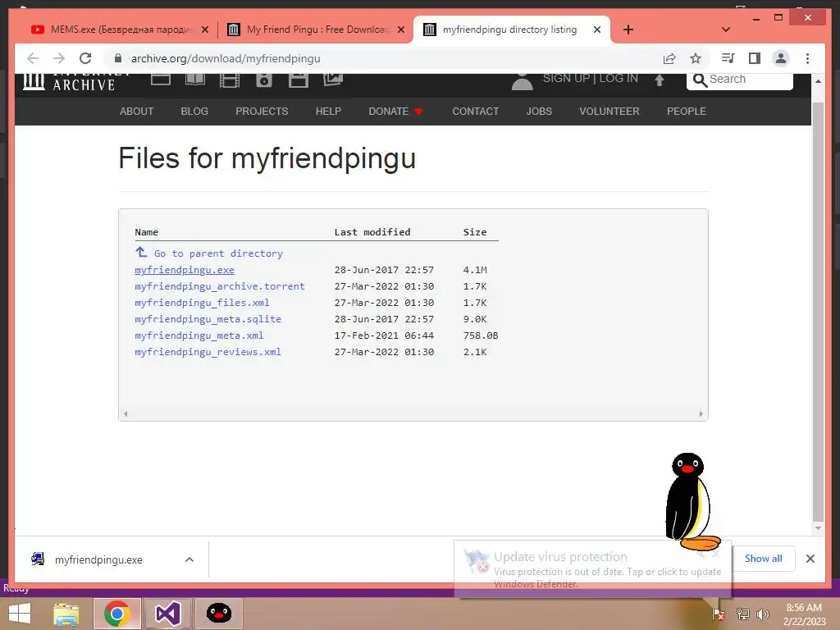Open the JOBS menu item
840x630 pixels.
(x=539, y=112)
